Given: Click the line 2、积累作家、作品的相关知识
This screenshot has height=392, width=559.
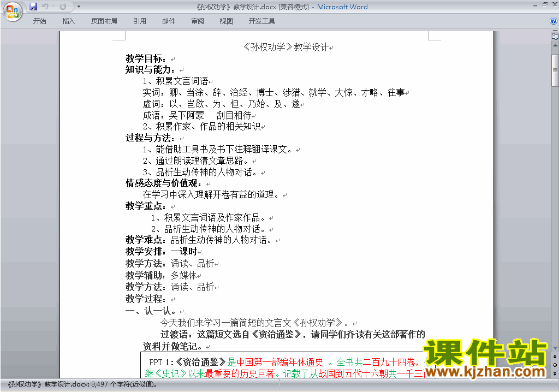Looking at the screenshot, I should (202, 127).
